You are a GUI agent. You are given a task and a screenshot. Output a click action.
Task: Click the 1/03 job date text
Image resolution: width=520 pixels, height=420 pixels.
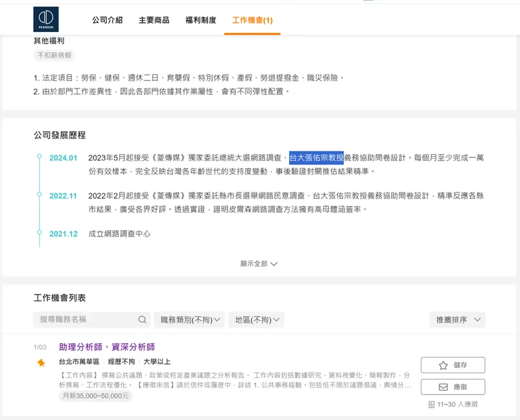point(40,347)
